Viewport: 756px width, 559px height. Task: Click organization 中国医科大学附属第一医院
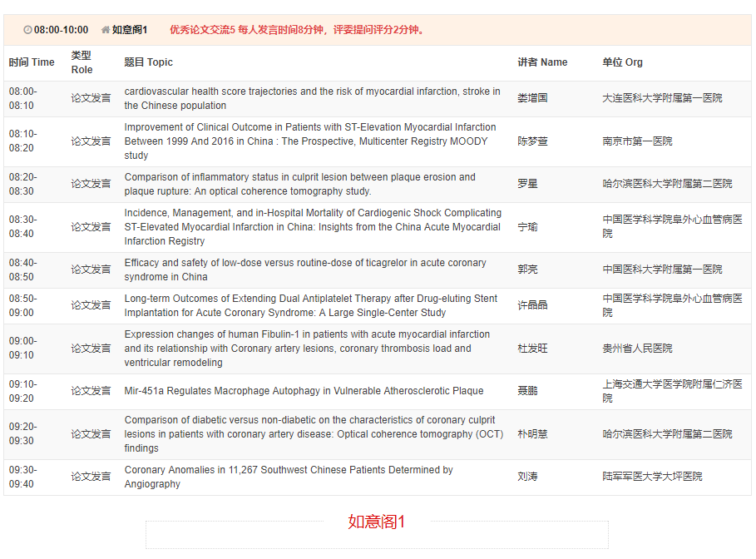(x=662, y=270)
